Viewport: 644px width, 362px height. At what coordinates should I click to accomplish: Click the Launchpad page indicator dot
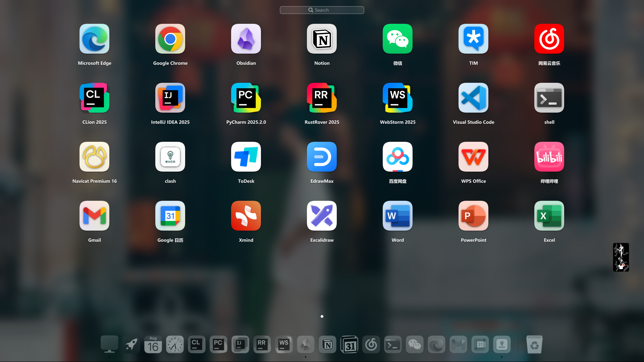click(x=322, y=316)
